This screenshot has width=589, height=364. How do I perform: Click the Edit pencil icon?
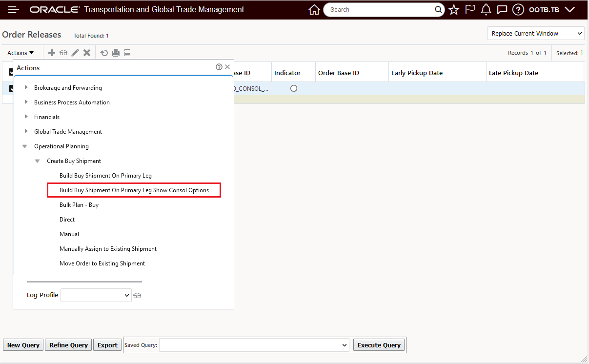pos(75,53)
